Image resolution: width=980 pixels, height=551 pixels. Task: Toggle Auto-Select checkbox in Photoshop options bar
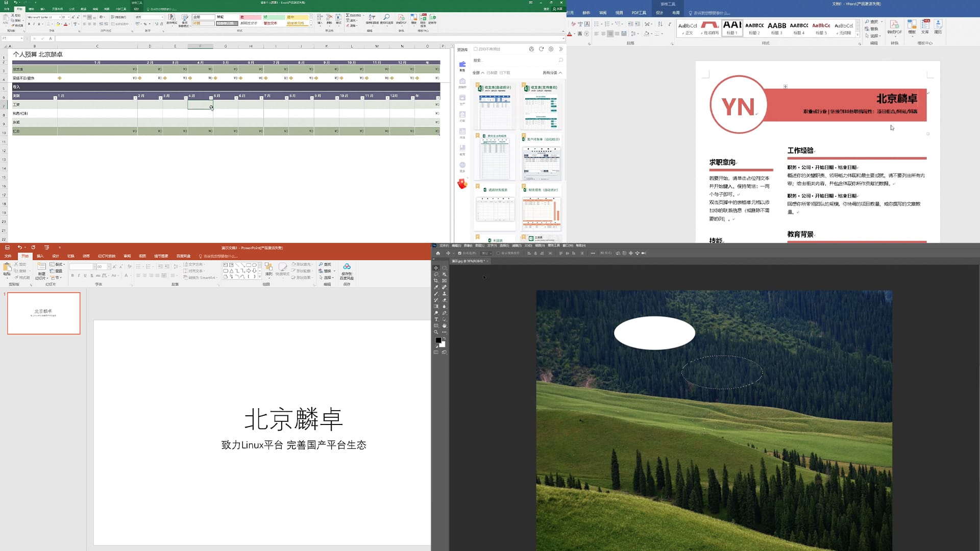459,253
